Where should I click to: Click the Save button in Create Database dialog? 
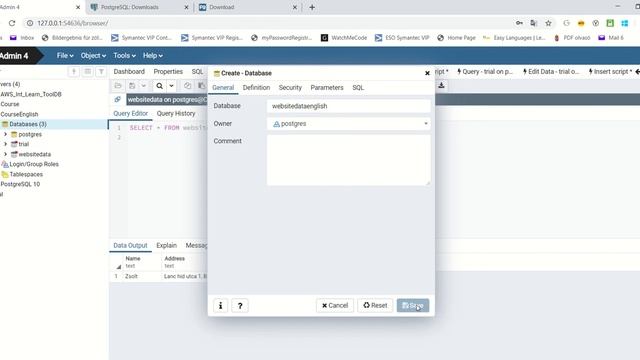[x=413, y=305]
